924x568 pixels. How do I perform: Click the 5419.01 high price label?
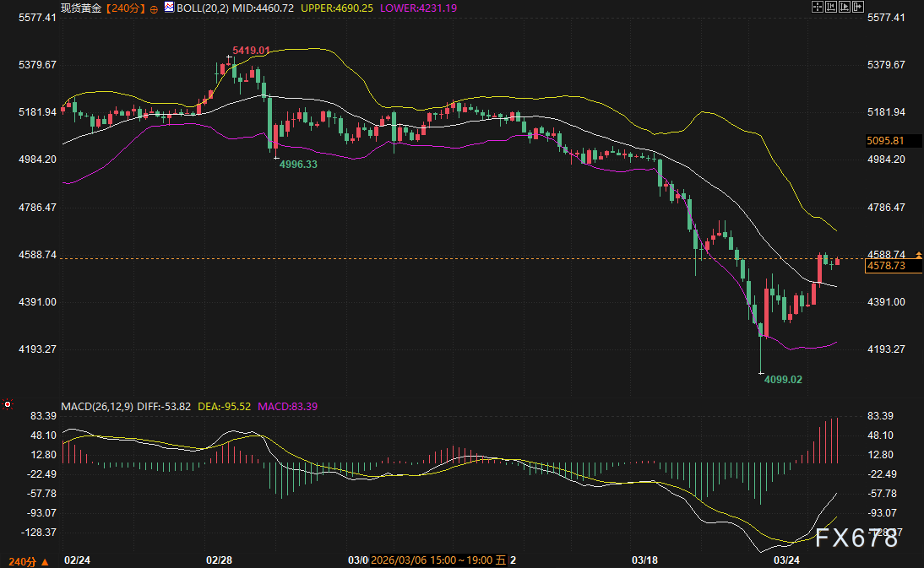(251, 51)
